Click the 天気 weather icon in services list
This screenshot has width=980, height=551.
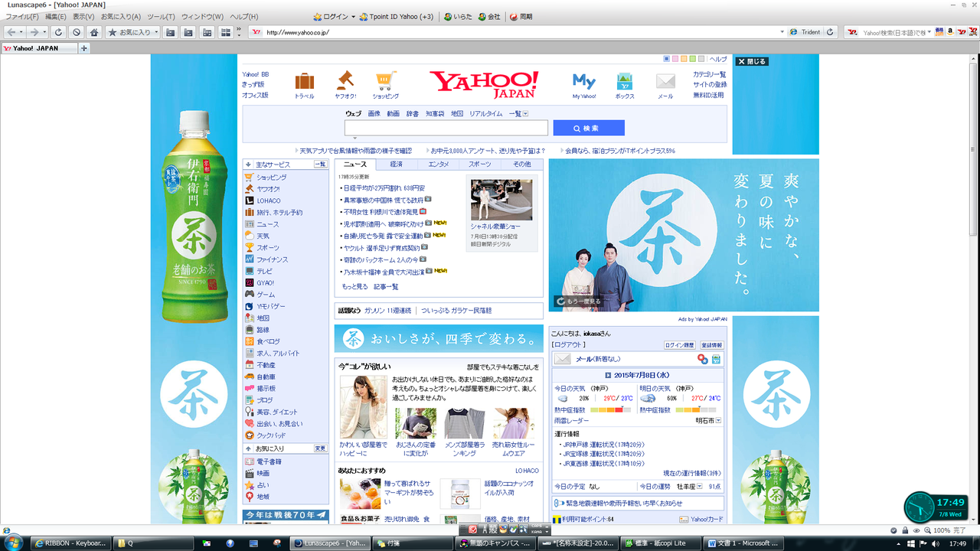click(x=249, y=236)
